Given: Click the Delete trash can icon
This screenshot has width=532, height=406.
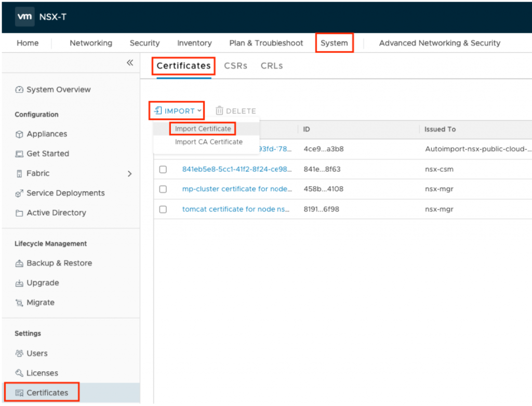Looking at the screenshot, I should [220, 111].
